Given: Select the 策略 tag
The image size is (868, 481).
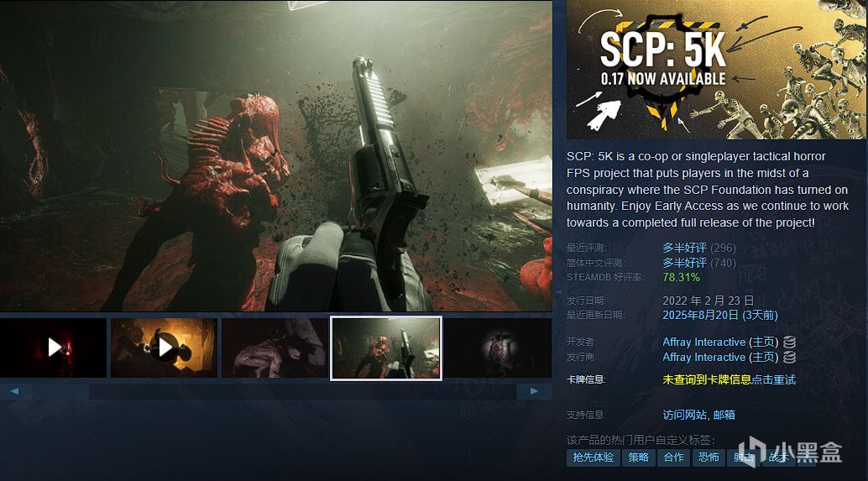Looking at the screenshot, I should [638, 457].
